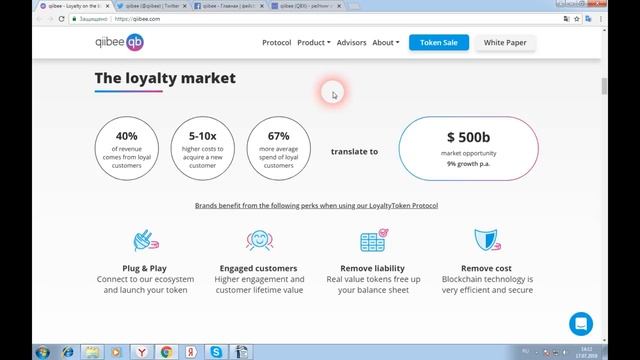Screen dimensions: 640x360
Task: Open the red Yandex taskbar icon
Action: [x=191, y=352]
